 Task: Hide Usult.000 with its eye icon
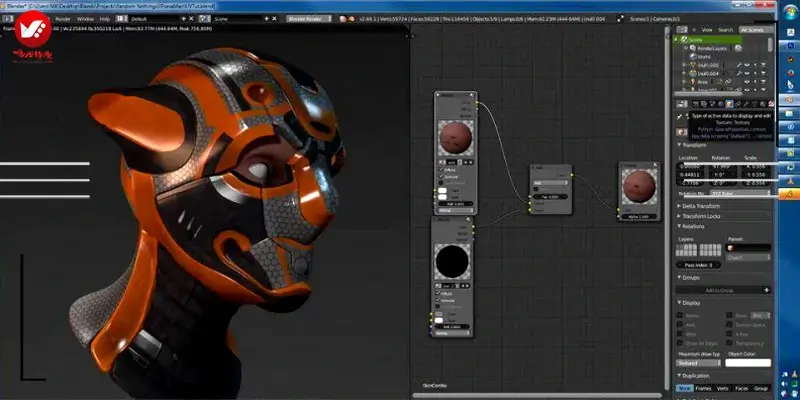747,65
